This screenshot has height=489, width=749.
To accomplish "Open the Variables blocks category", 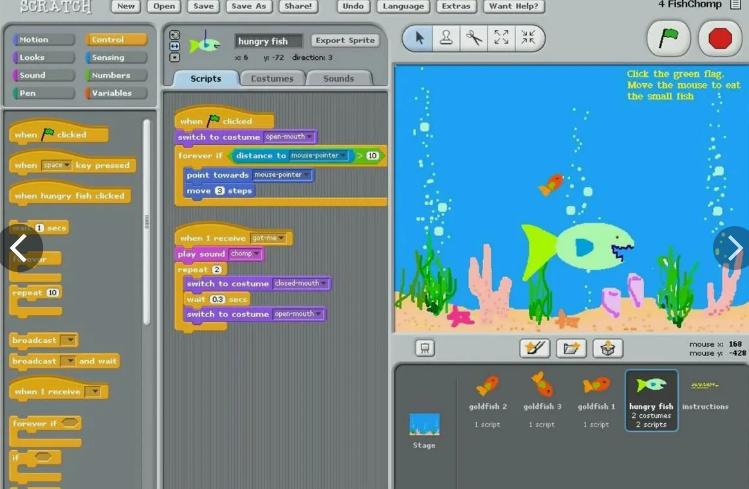I will point(116,93).
